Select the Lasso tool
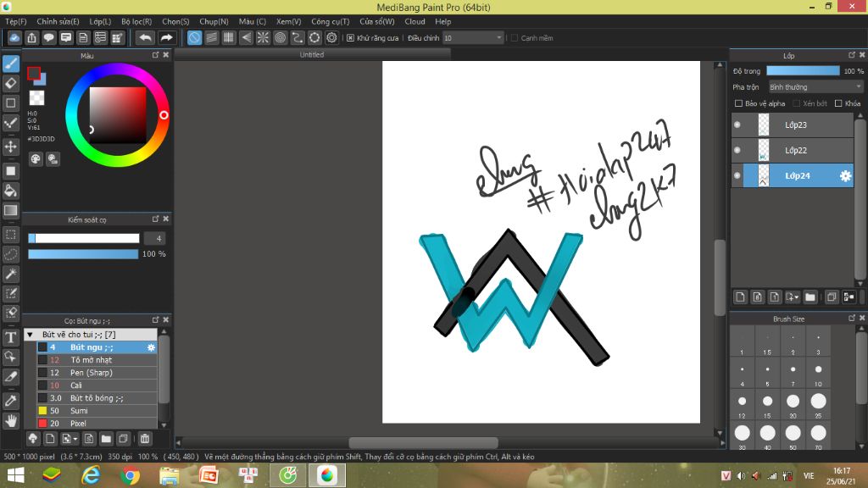868x488 pixels. tap(10, 254)
